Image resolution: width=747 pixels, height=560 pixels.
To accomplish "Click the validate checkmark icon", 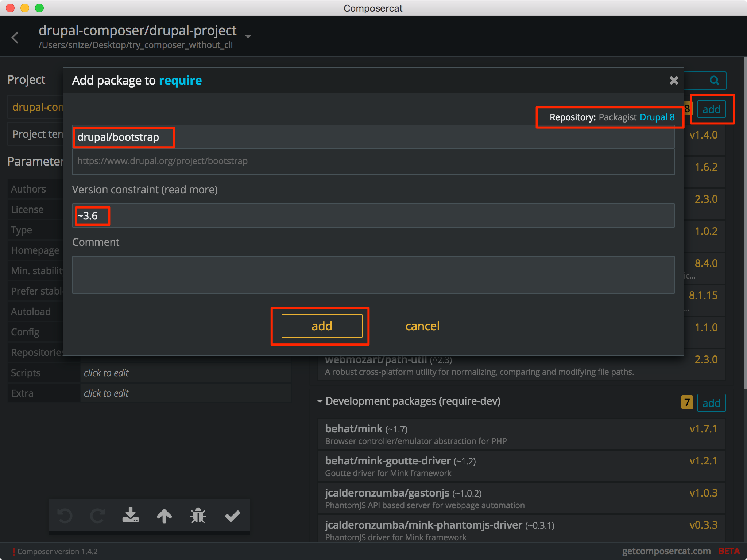I will click(232, 516).
